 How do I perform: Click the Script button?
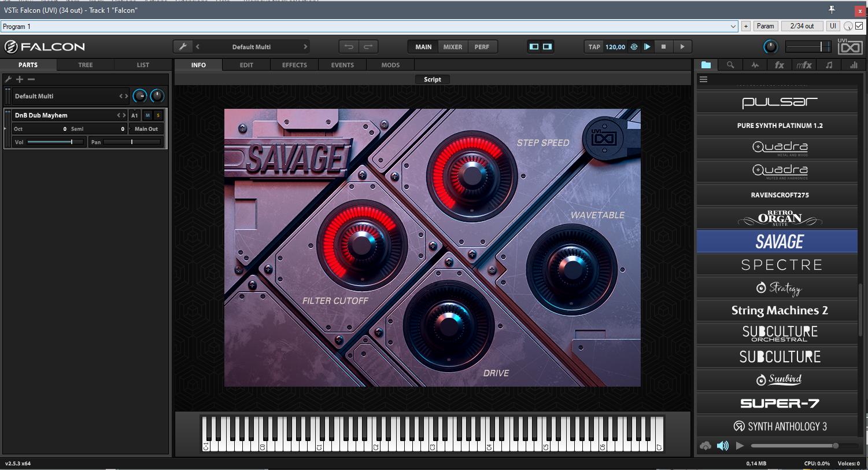[x=433, y=79]
